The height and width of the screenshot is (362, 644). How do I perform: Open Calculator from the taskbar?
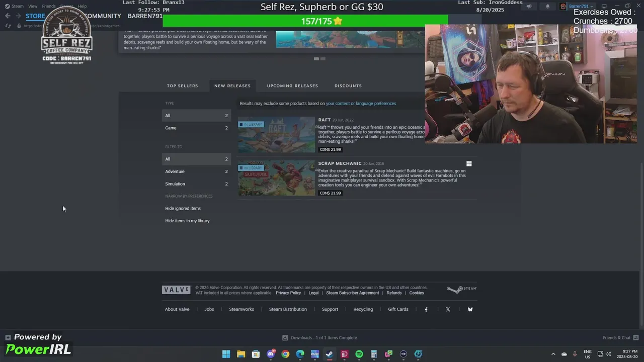coord(374,354)
